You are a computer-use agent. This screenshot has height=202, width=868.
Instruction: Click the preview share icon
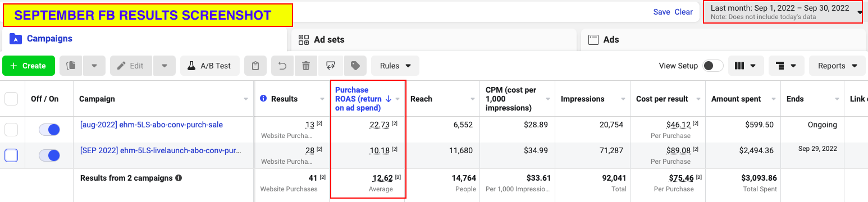330,66
